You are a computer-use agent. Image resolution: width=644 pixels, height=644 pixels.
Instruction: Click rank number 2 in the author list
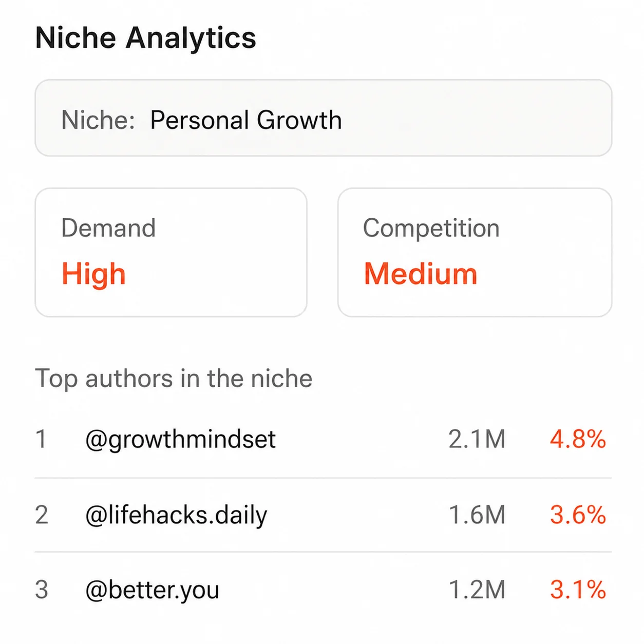pyautogui.click(x=42, y=514)
